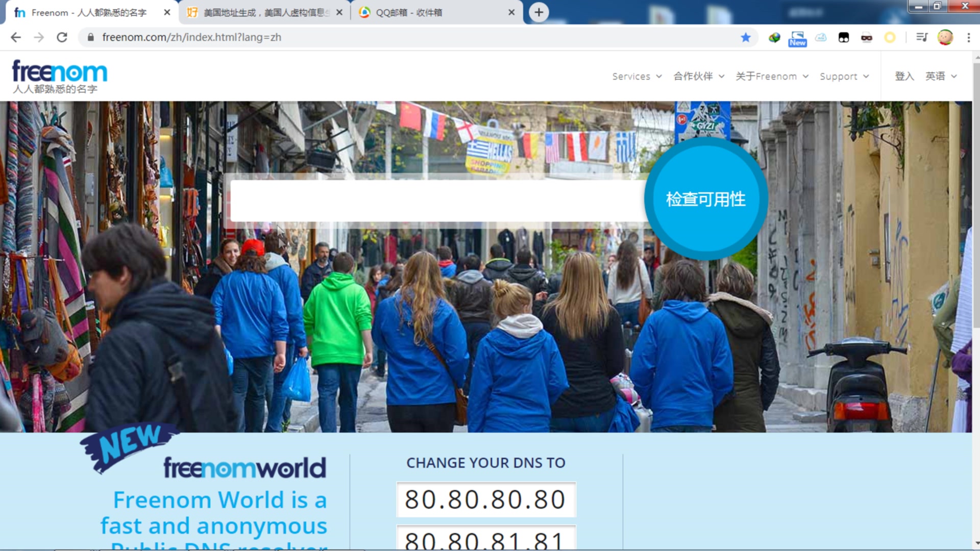980x551 pixels.
Task: Open the media control playlist icon
Action: [921, 37]
